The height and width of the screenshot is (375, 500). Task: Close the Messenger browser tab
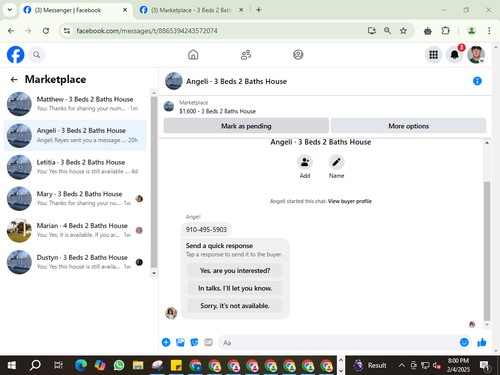click(125, 10)
